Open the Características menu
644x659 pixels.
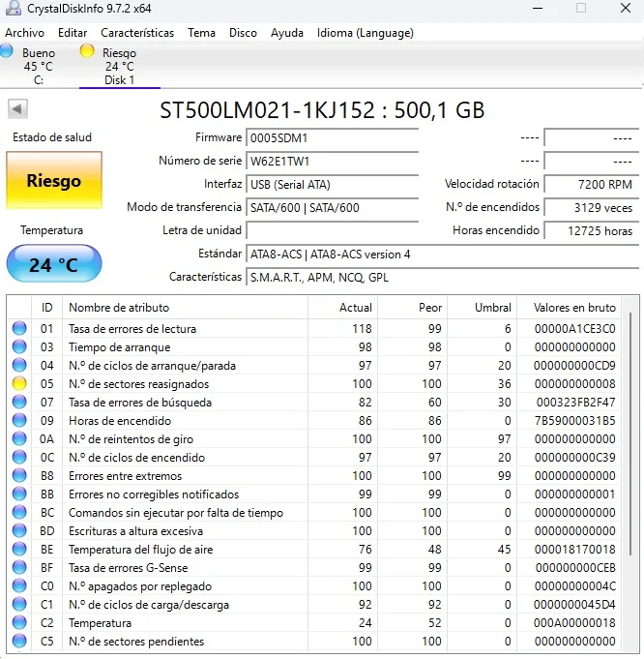pyautogui.click(x=137, y=33)
